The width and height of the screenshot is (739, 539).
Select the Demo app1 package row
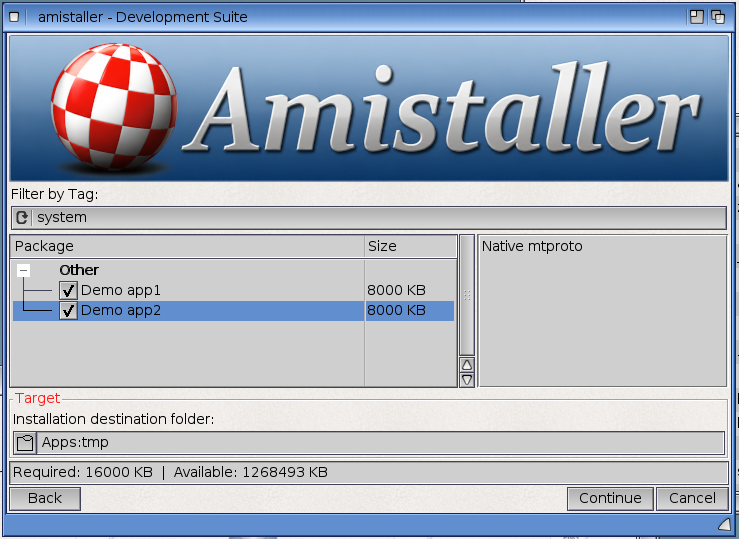point(233,290)
